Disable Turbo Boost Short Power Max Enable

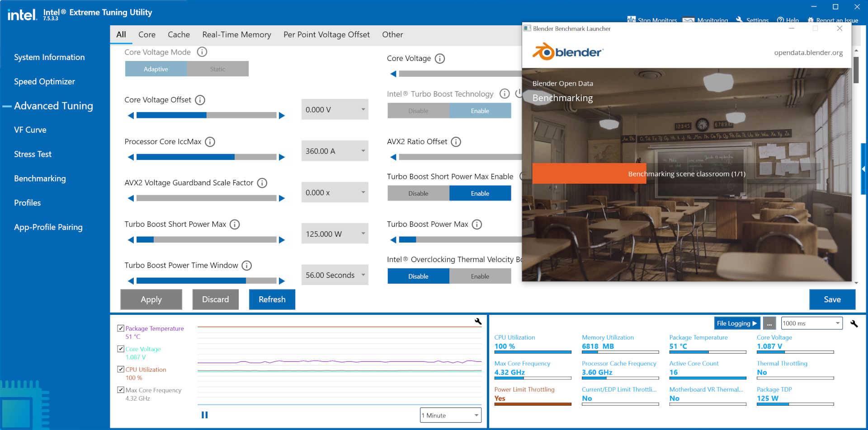[418, 193]
